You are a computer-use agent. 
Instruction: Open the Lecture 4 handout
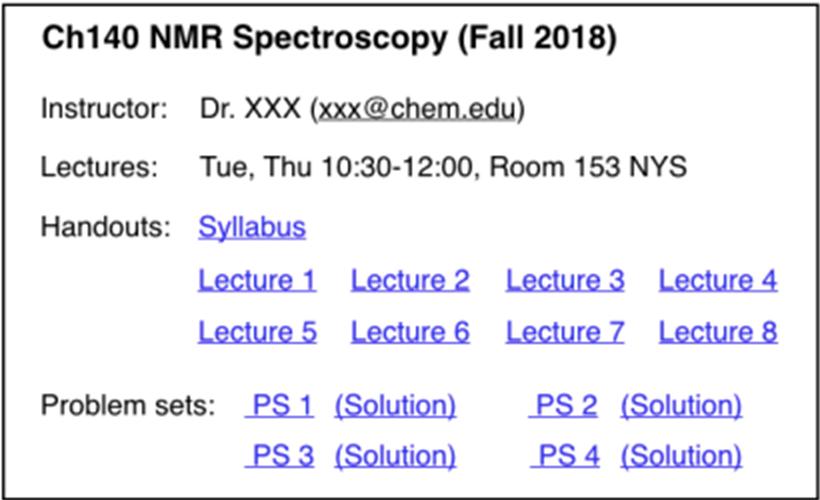718,280
